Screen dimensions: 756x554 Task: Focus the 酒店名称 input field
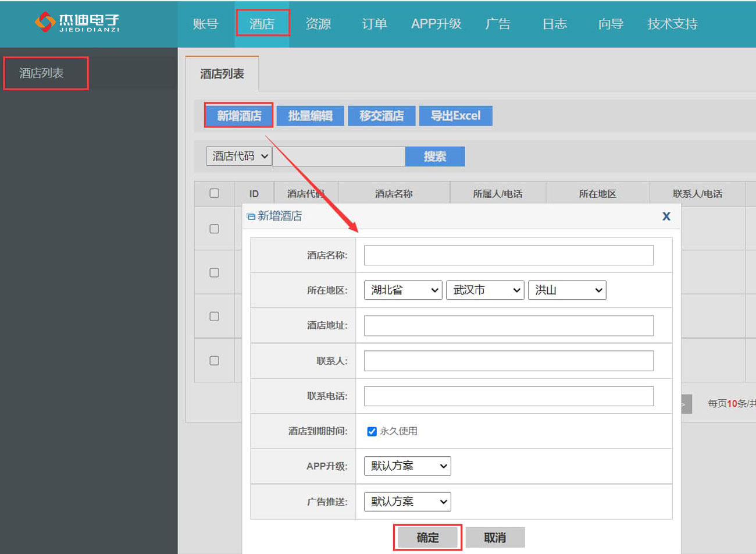pos(509,255)
